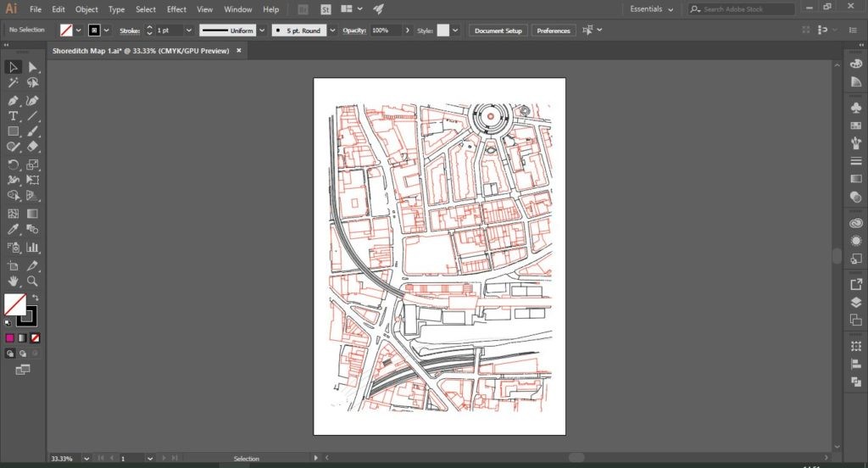Viewport: 868px width, 468px height.
Task: Select the Free Transform tool
Action: coord(33,180)
